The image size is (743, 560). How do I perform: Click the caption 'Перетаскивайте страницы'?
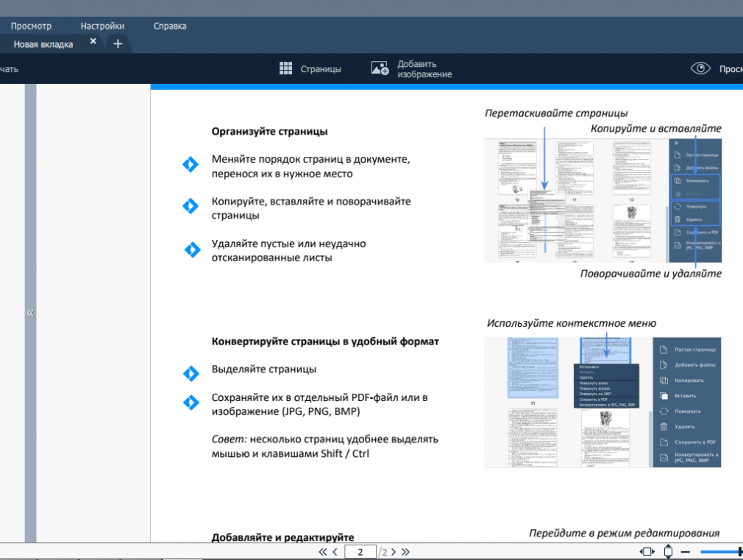[x=556, y=113]
